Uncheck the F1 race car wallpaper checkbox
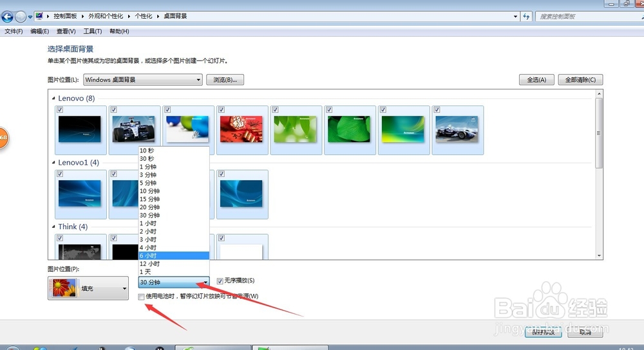Image resolution: width=644 pixels, height=350 pixels. pyautogui.click(x=114, y=109)
